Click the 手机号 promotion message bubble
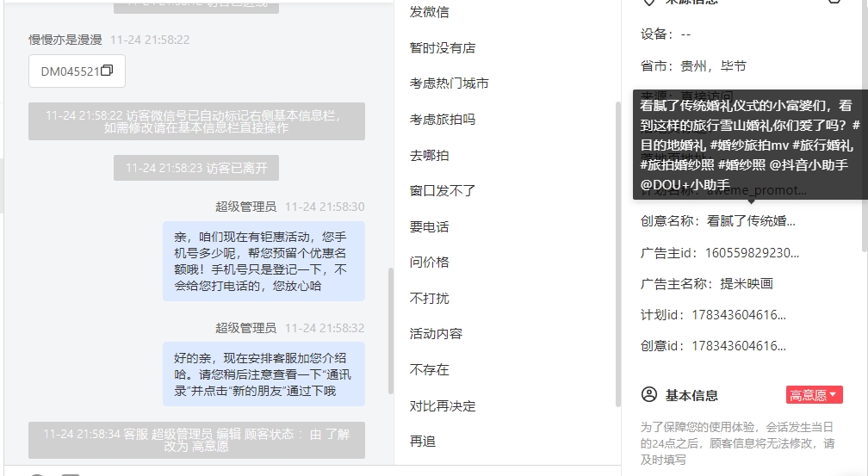 [x=263, y=262]
